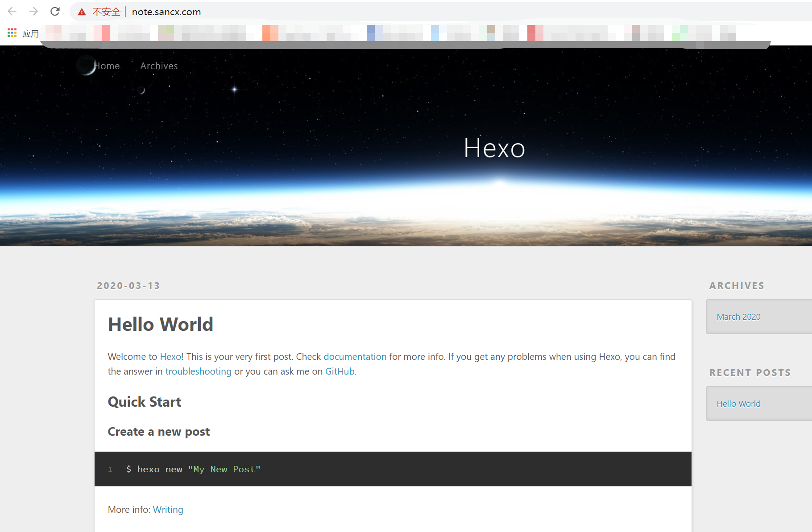Click the Hexo site title
Viewport: 812px width, 532px height.
coord(494,148)
